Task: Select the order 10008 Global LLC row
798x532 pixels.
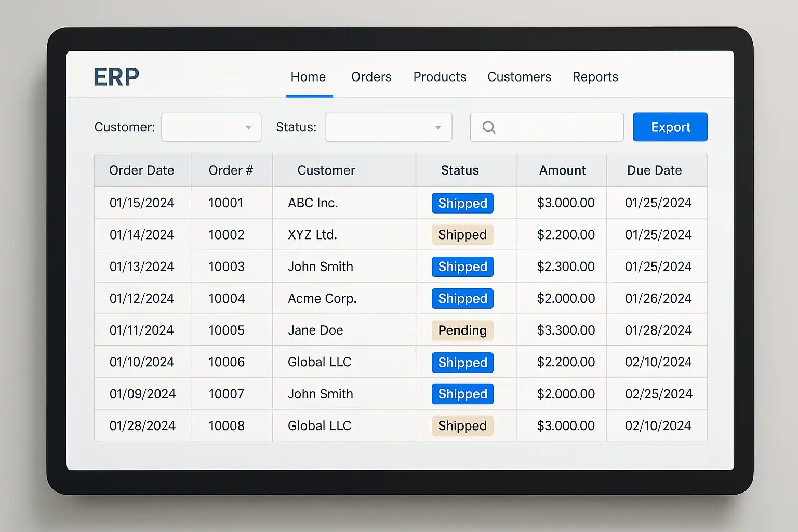Action: point(320,426)
